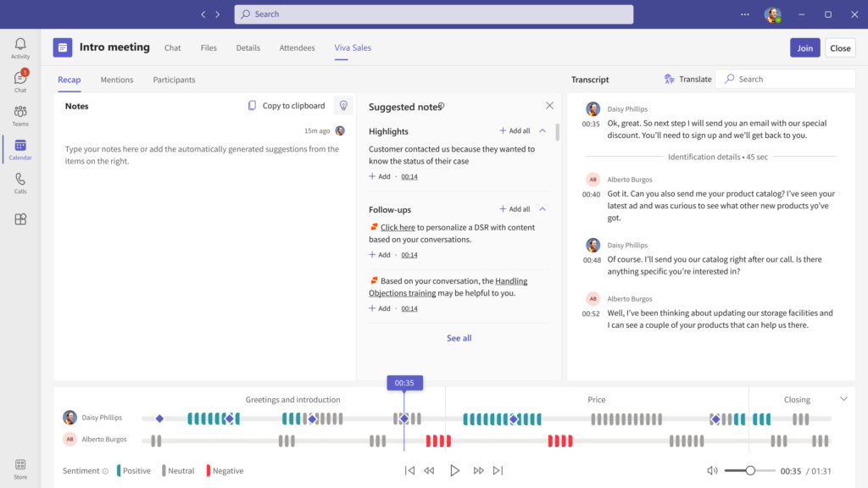Go back with the left arrow
The width and height of the screenshot is (868, 488).
[x=203, y=14]
